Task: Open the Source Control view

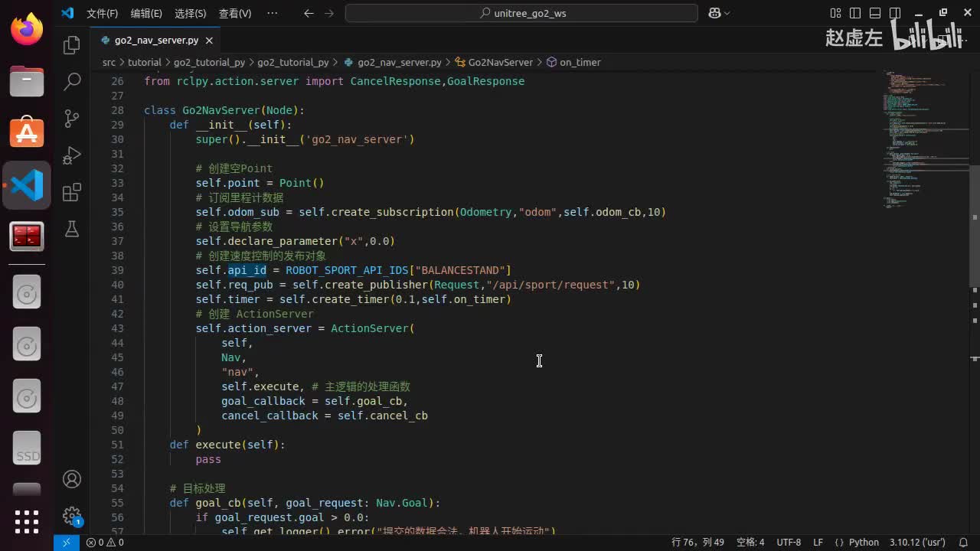Action: click(x=72, y=118)
